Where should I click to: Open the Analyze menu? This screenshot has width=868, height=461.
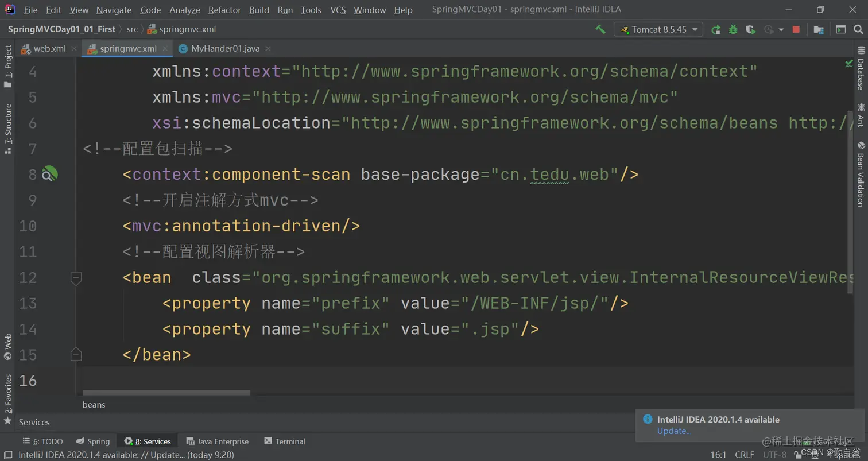(185, 10)
